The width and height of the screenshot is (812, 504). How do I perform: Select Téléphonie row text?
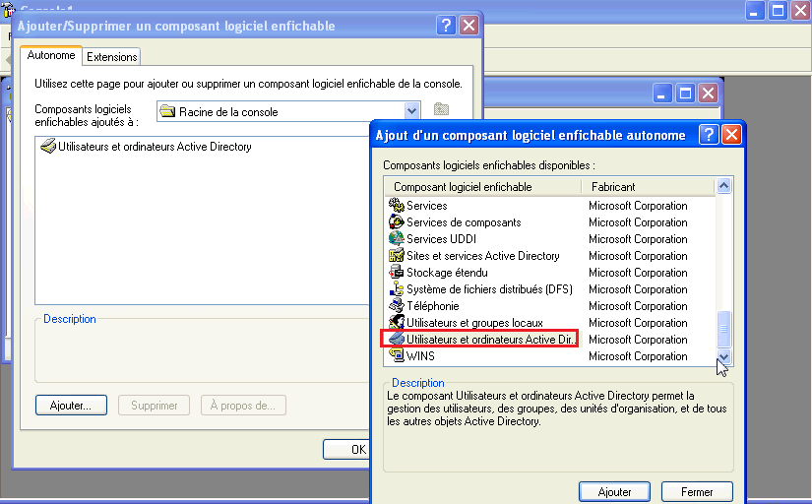tap(432, 306)
